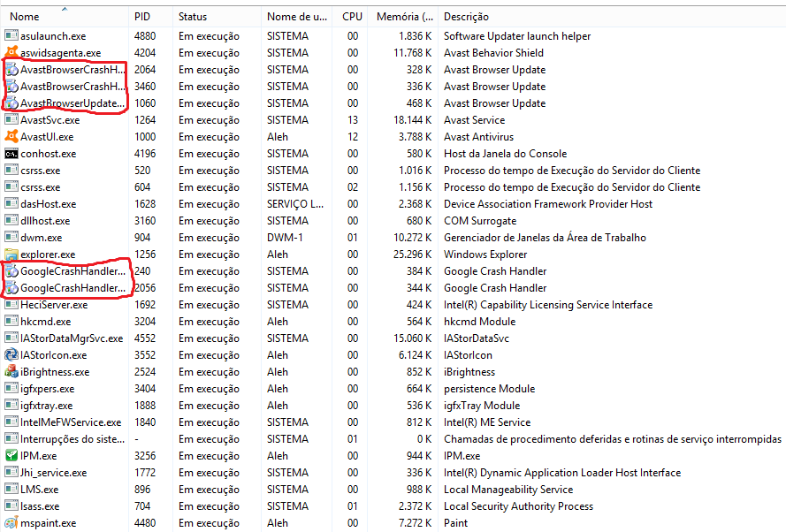Viewport: 786px width, 532px height.
Task: Click the Device Association Framework Provider Host description
Action: pos(548,204)
